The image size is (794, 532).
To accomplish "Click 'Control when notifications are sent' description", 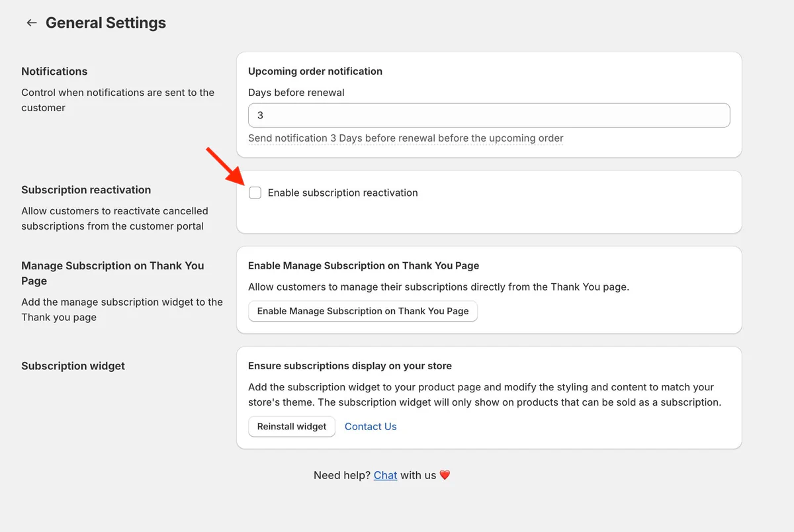I will coord(118,100).
